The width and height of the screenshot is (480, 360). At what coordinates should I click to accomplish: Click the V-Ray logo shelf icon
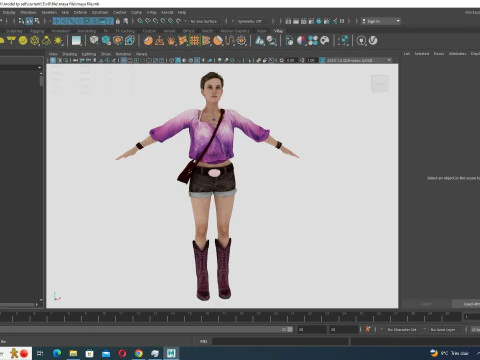click(x=373, y=41)
